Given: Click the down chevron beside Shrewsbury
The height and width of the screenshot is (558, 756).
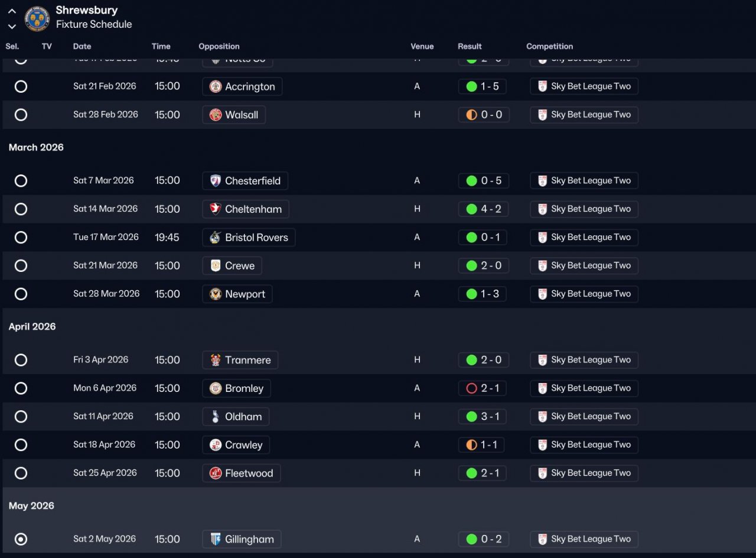Looking at the screenshot, I should (x=12, y=26).
